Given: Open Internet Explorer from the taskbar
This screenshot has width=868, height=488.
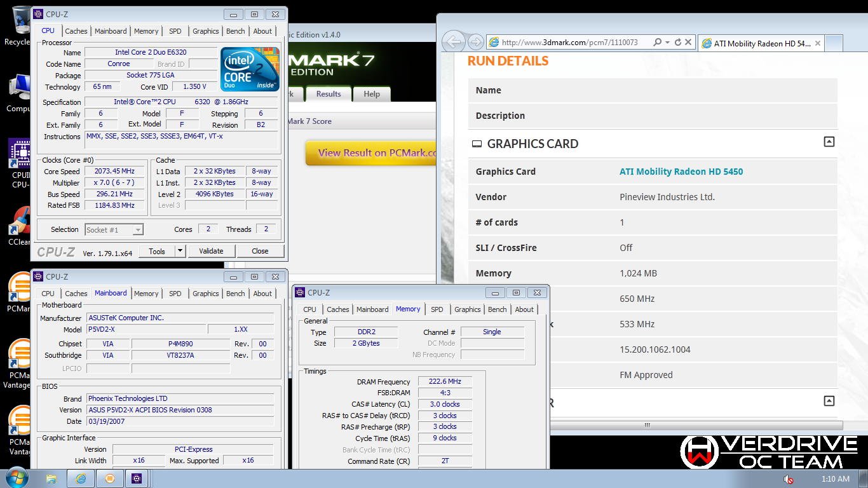Looking at the screenshot, I should [x=81, y=478].
